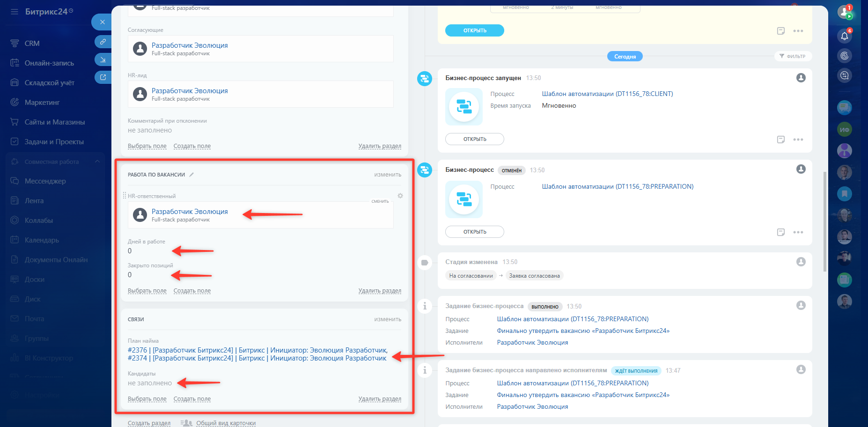Open more options on yellow top entry
Screen dimensions: 868x427
click(x=798, y=31)
